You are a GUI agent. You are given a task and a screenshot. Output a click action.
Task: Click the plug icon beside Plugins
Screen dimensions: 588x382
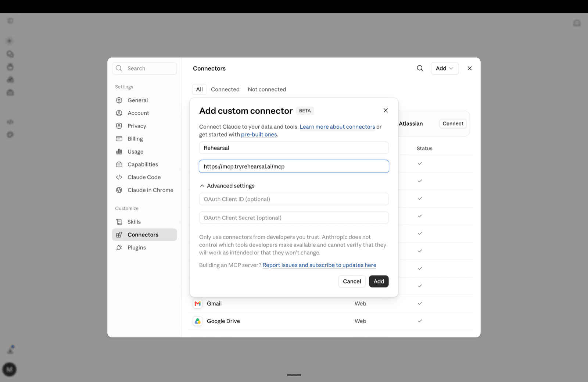[x=119, y=248]
